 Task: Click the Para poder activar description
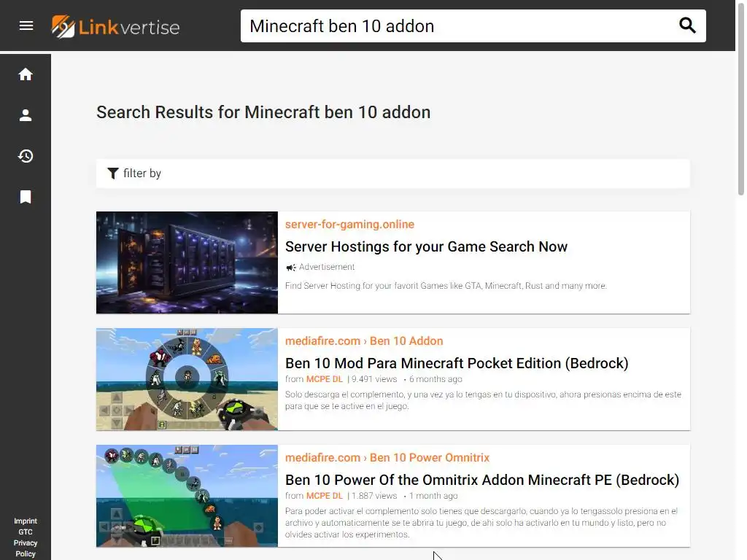coord(481,522)
